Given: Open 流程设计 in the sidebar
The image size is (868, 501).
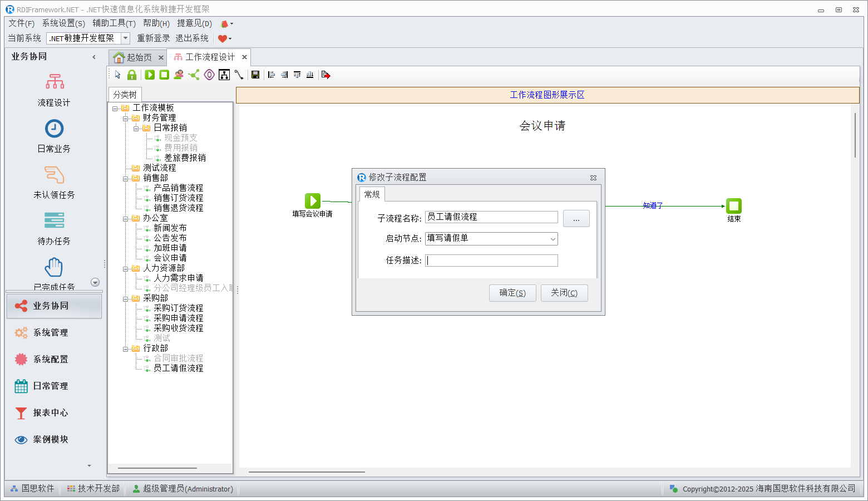Looking at the screenshot, I should click(54, 90).
